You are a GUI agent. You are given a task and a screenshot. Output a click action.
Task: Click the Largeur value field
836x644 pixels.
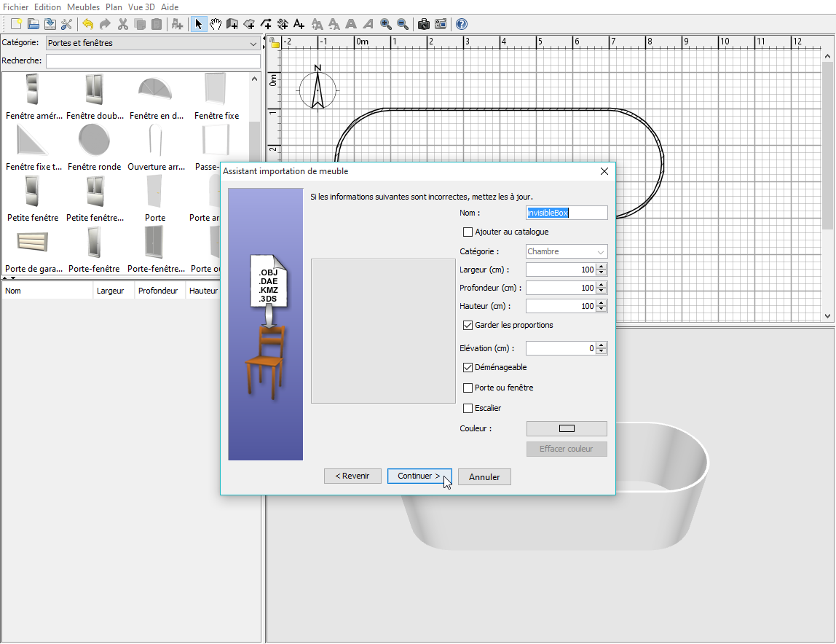point(561,270)
